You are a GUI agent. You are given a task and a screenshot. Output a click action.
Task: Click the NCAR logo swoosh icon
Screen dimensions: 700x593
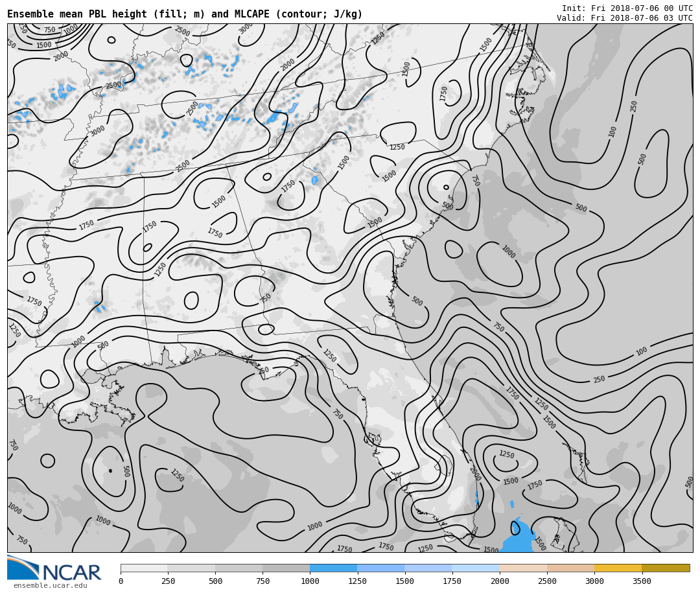pyautogui.click(x=23, y=567)
